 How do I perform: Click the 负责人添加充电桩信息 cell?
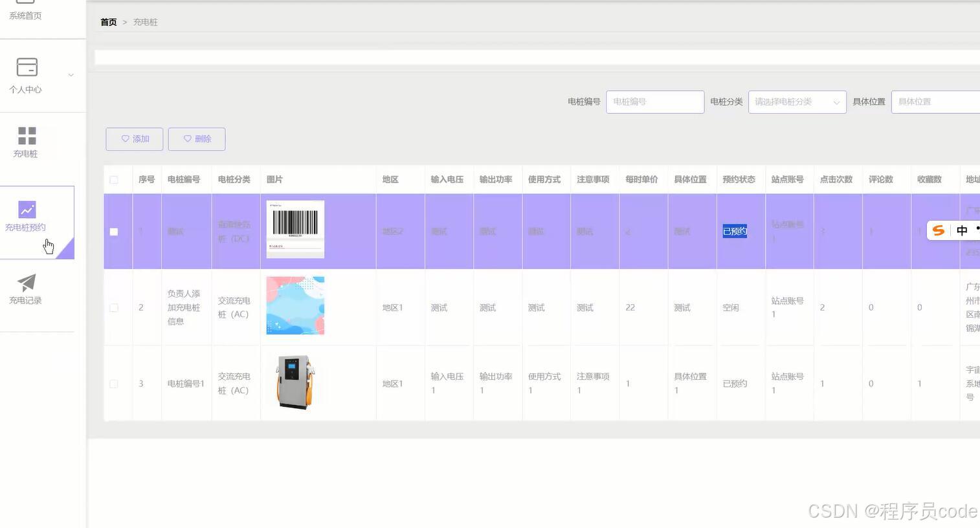(184, 307)
